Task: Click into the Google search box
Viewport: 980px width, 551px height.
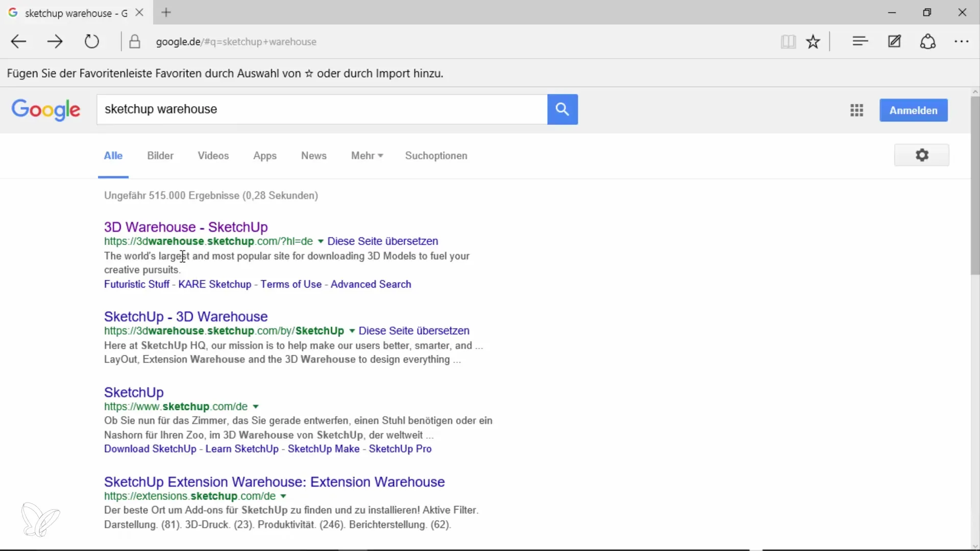Action: click(322, 109)
